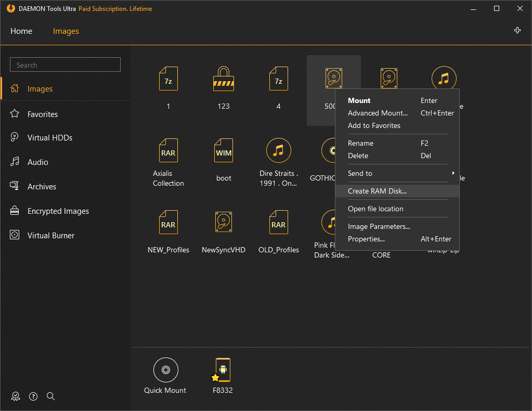The image size is (532, 411).
Task: Select the audio image in the first row
Action: [x=444, y=78]
